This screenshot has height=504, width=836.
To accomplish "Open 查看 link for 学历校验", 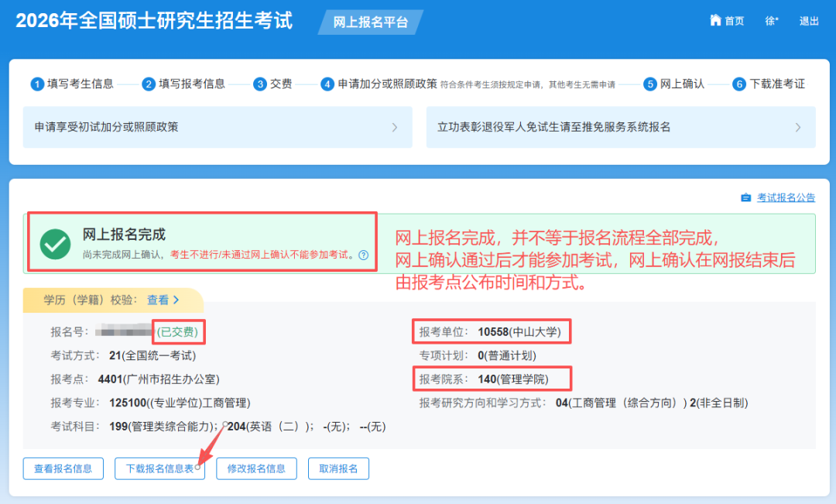I will point(163,300).
